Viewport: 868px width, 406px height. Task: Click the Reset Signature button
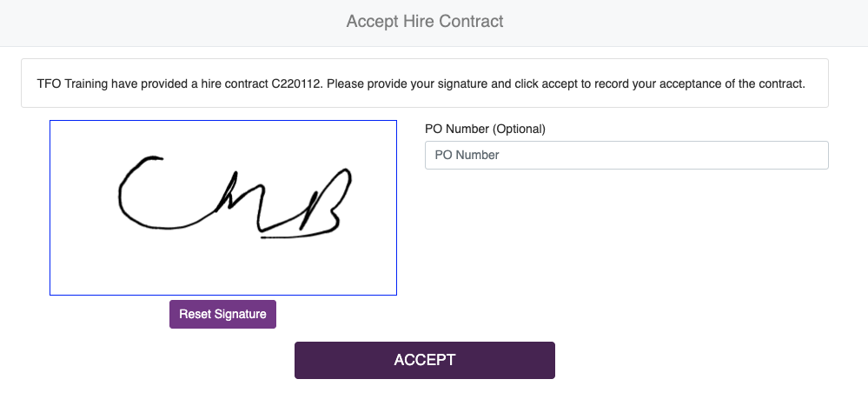[222, 314]
